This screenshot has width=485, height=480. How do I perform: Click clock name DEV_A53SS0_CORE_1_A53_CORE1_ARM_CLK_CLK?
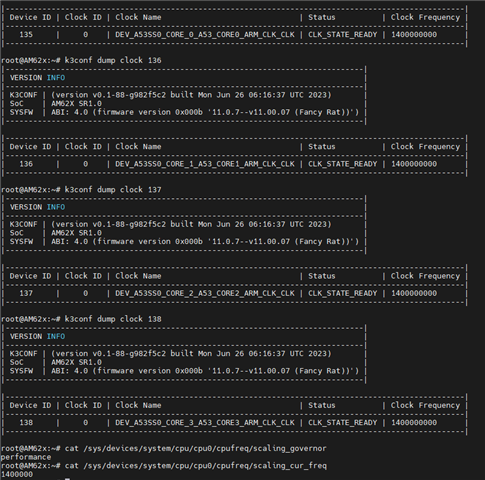pos(205,164)
